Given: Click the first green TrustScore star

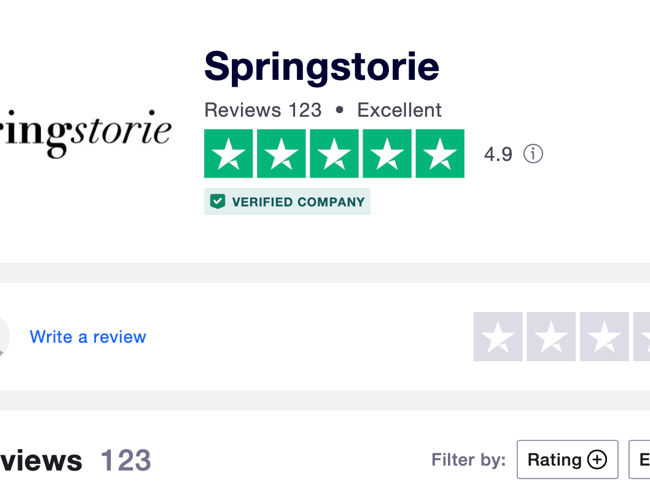Looking at the screenshot, I should [x=229, y=154].
